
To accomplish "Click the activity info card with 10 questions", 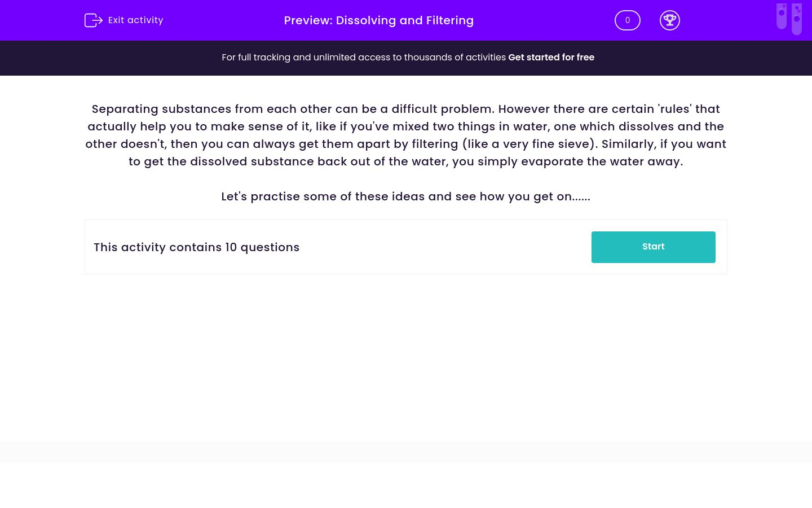I will point(406,247).
